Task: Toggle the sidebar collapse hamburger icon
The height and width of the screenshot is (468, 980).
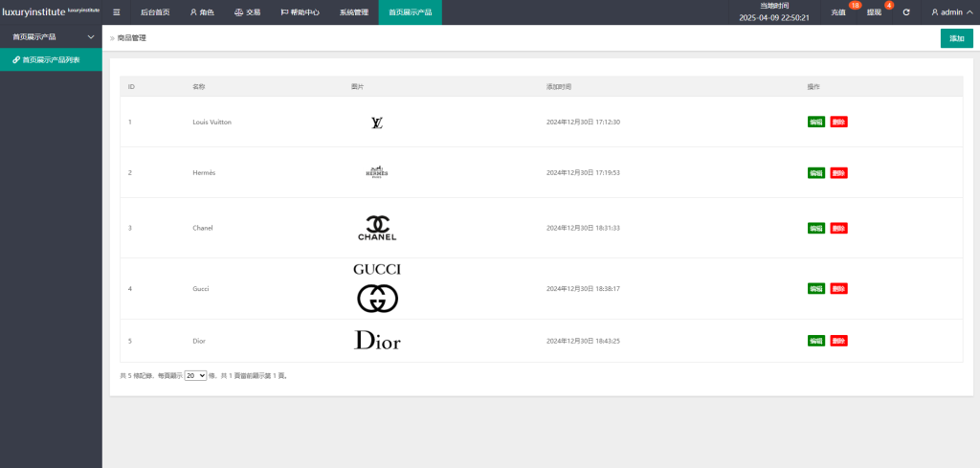Action: [x=116, y=11]
